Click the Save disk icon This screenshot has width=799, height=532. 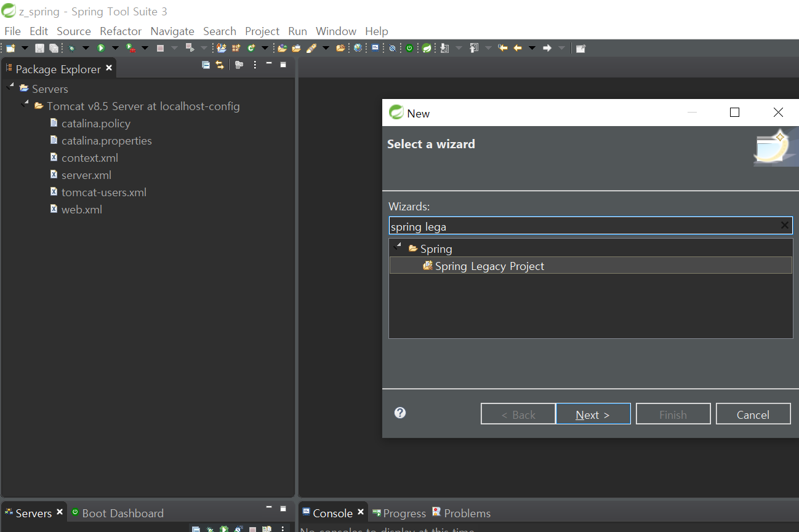click(39, 48)
